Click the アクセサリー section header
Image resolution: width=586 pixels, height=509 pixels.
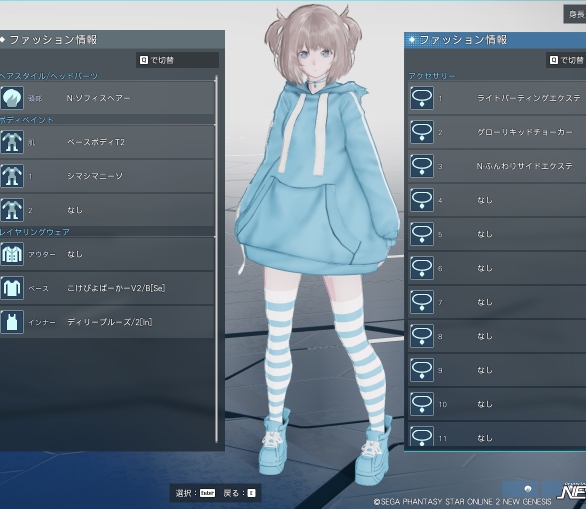[x=432, y=76]
